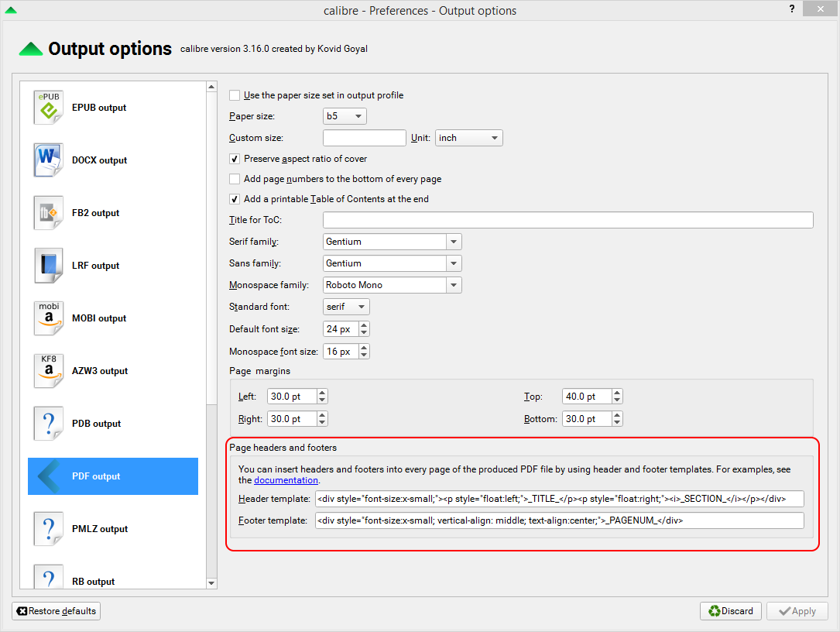
Task: Enable page numbers at bottom of pages
Action: (235, 179)
